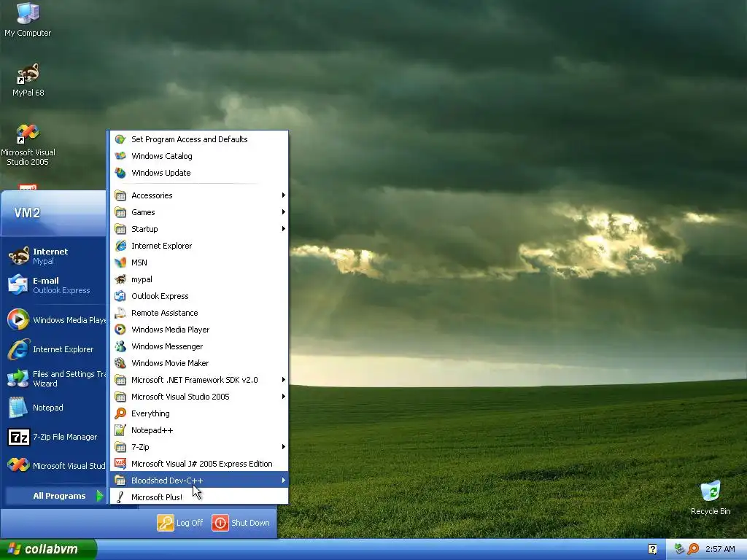Open My Computer desktop icon
This screenshot has height=560, width=747.
tap(28, 19)
